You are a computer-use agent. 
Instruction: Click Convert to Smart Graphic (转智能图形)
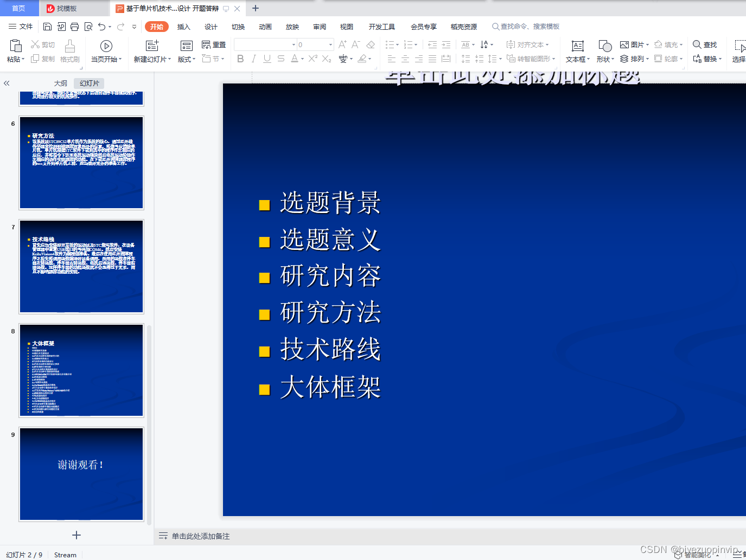(x=531, y=59)
